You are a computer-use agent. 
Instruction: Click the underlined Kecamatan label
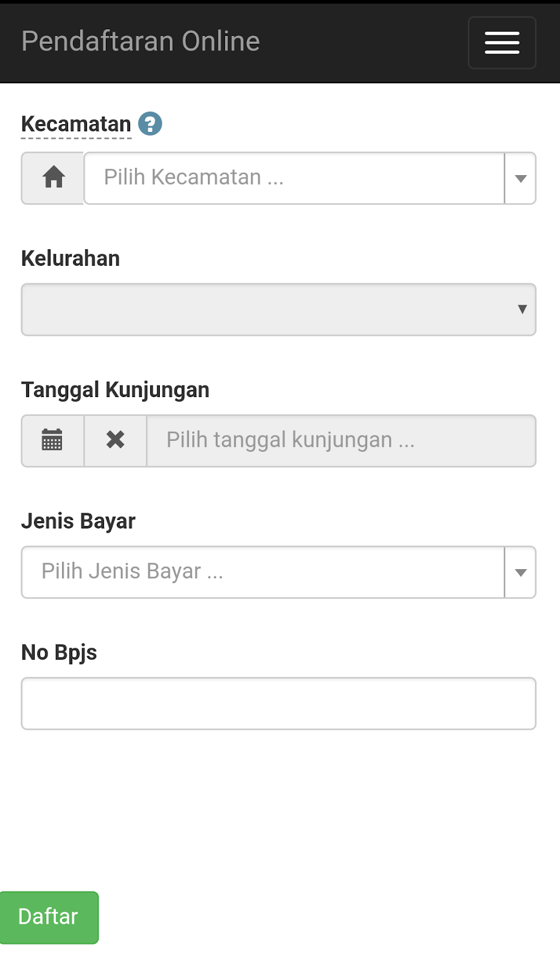point(76,124)
